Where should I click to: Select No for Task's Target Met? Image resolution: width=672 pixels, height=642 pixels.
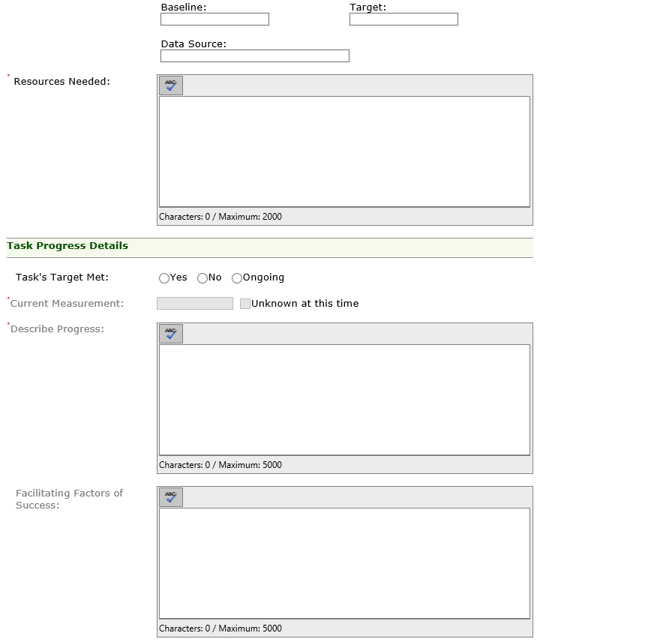point(202,278)
